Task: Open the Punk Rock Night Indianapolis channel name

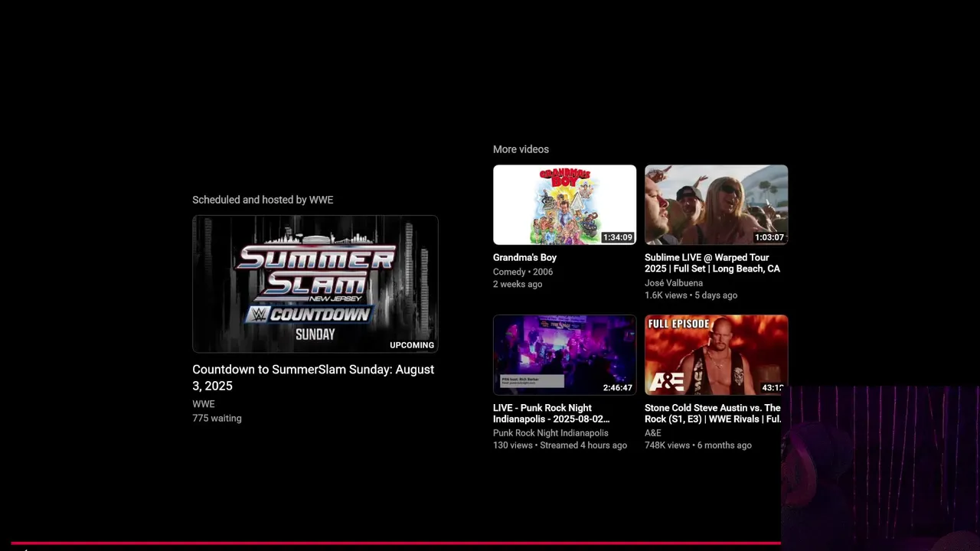Action: (550, 433)
